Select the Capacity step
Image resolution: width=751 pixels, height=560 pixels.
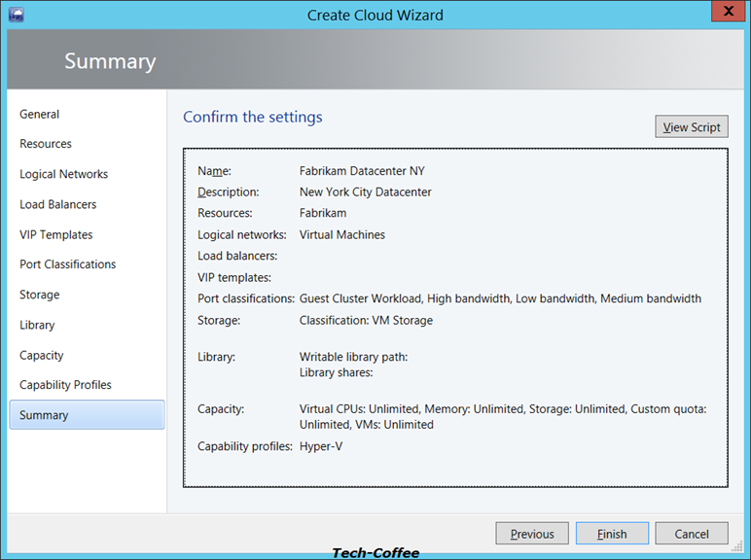tap(41, 355)
